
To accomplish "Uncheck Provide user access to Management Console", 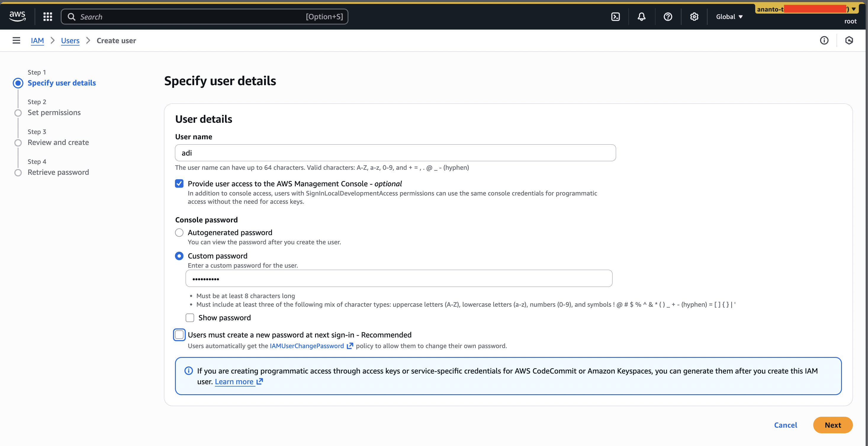I will (x=179, y=183).
